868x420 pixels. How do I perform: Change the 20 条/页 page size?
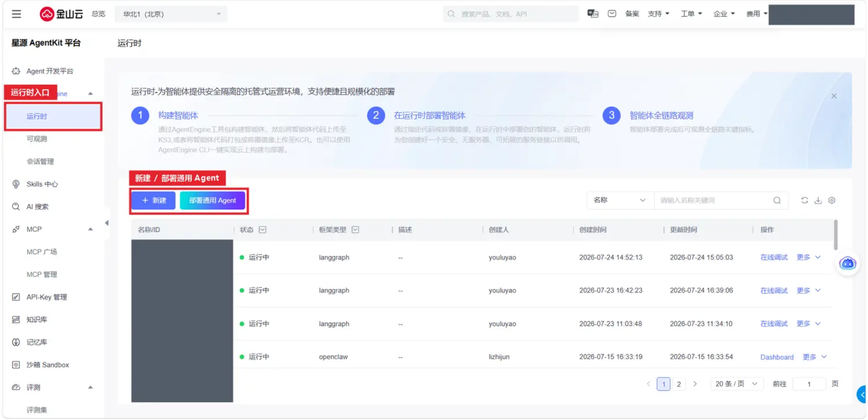pyautogui.click(x=736, y=384)
